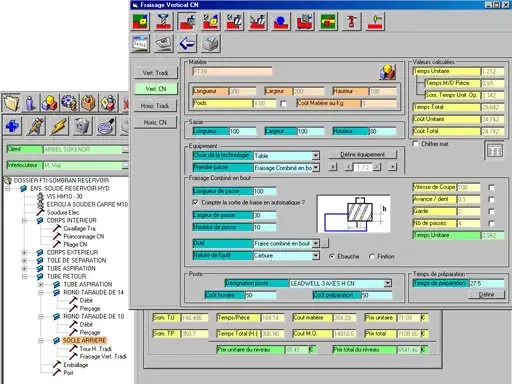512x384 pixels.
Task: Click the blue back arrow icon
Action: point(187,44)
